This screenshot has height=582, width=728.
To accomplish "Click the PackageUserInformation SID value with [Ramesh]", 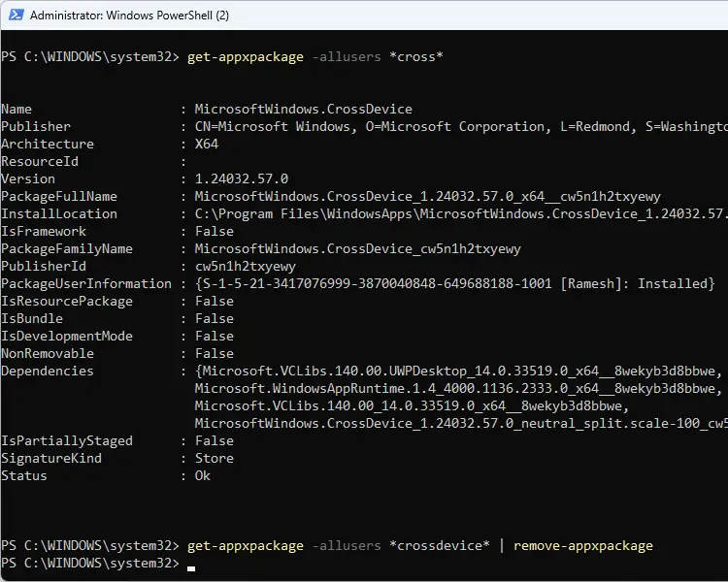I will (455, 283).
